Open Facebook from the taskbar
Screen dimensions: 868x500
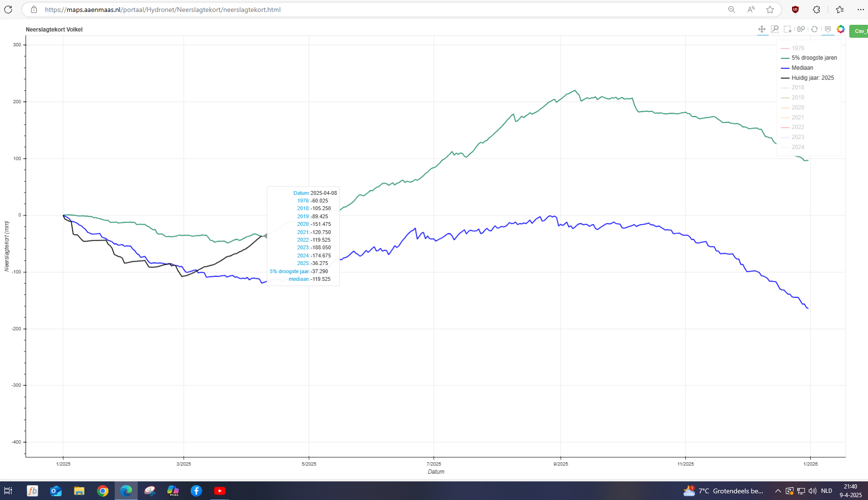coord(196,491)
